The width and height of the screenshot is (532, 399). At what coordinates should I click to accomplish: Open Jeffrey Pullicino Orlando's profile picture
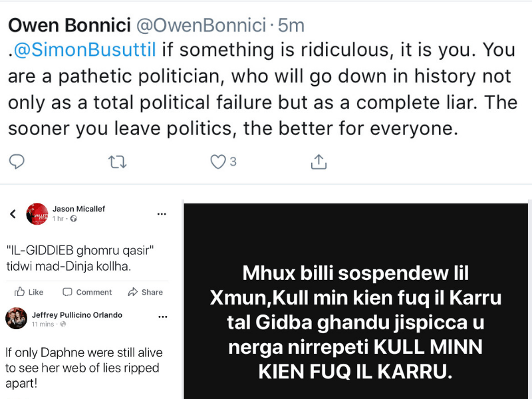(16, 319)
